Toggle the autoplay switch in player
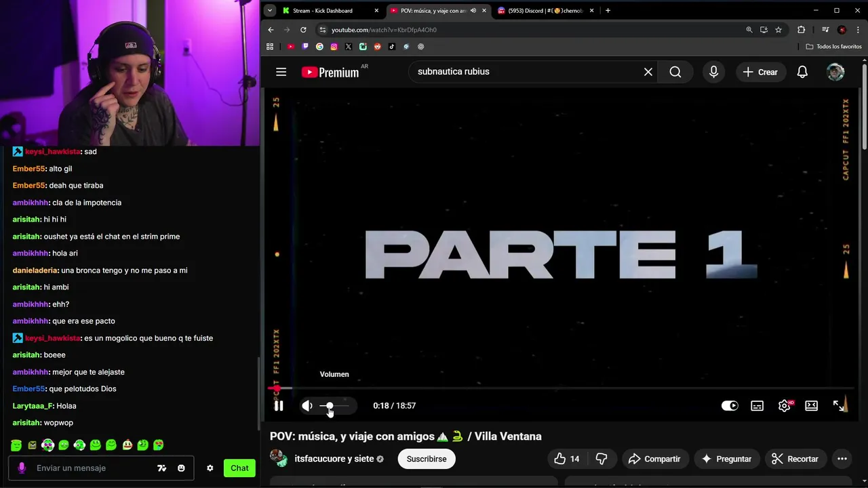 click(x=730, y=405)
